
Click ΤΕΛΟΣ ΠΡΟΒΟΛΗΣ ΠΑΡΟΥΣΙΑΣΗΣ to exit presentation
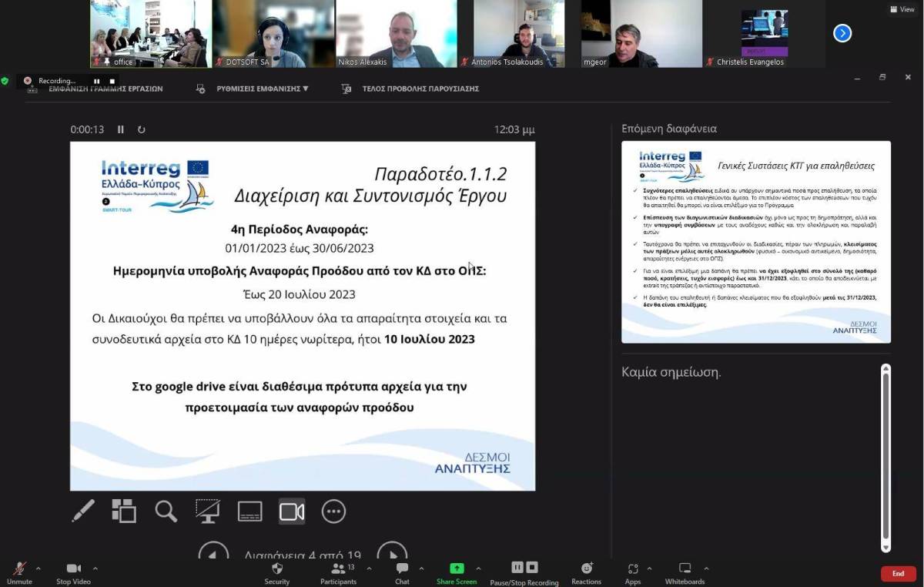coord(420,89)
